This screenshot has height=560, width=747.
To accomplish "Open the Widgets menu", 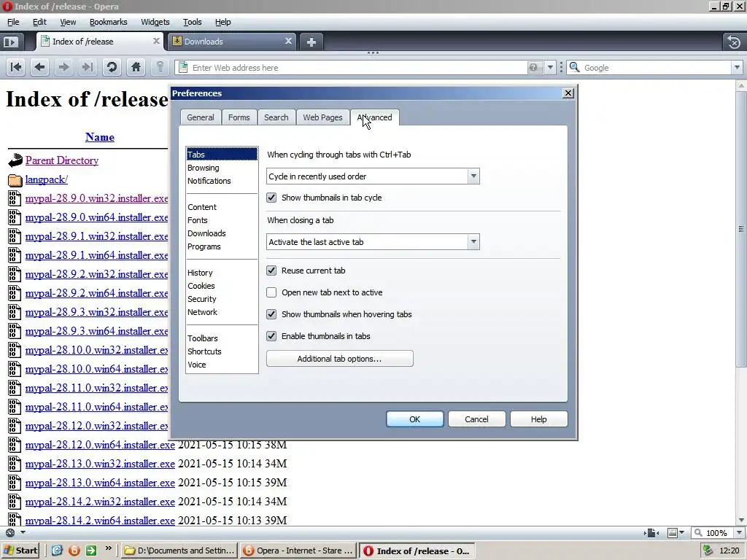I will tap(155, 22).
